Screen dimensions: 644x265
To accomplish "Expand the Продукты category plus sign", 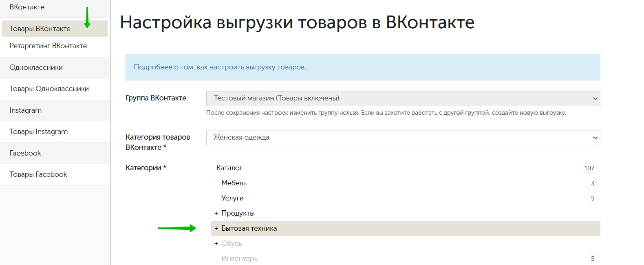I will pyautogui.click(x=216, y=213).
